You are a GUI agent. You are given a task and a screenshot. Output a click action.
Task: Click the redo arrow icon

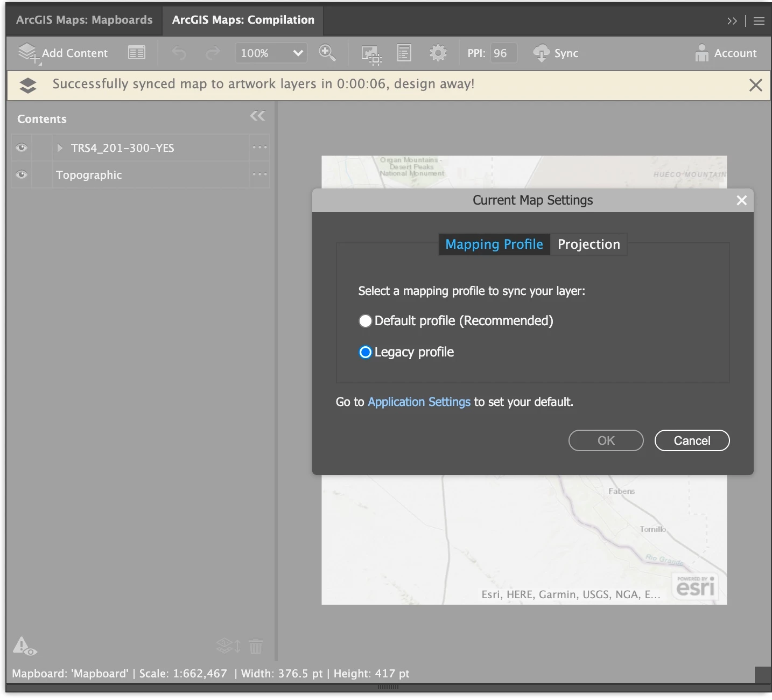click(x=213, y=53)
